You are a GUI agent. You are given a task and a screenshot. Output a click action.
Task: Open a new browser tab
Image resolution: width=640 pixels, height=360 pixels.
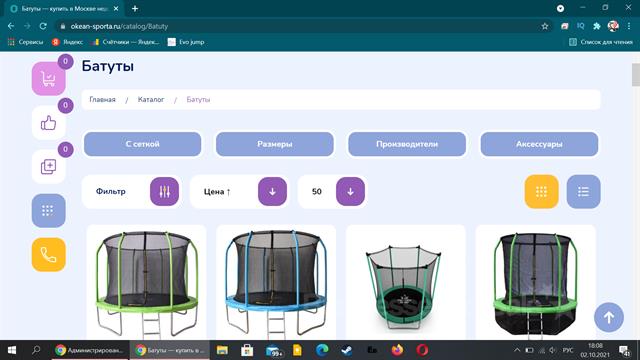[x=135, y=8]
